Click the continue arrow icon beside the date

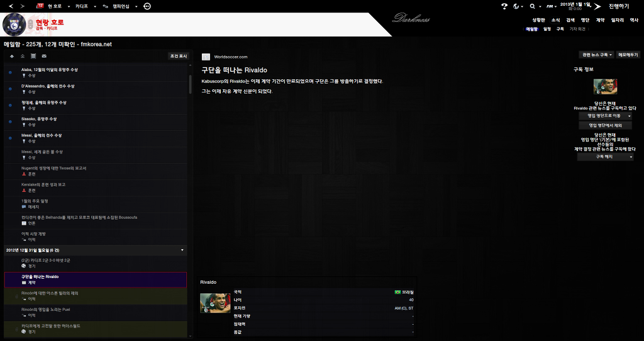[597, 6]
